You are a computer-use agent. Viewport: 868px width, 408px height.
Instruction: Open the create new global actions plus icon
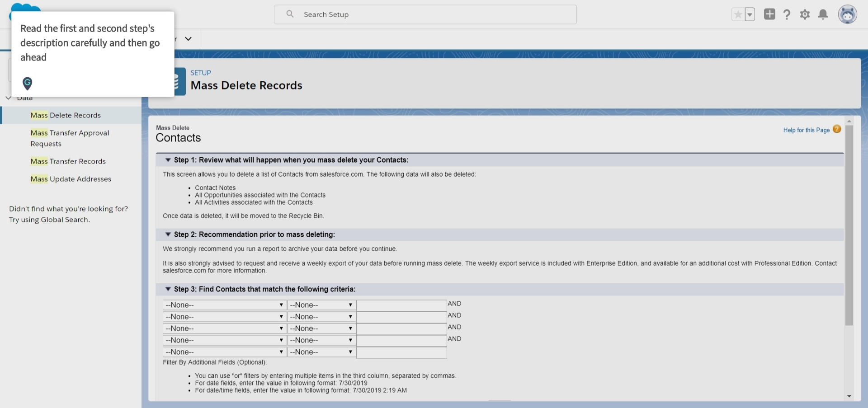click(769, 14)
